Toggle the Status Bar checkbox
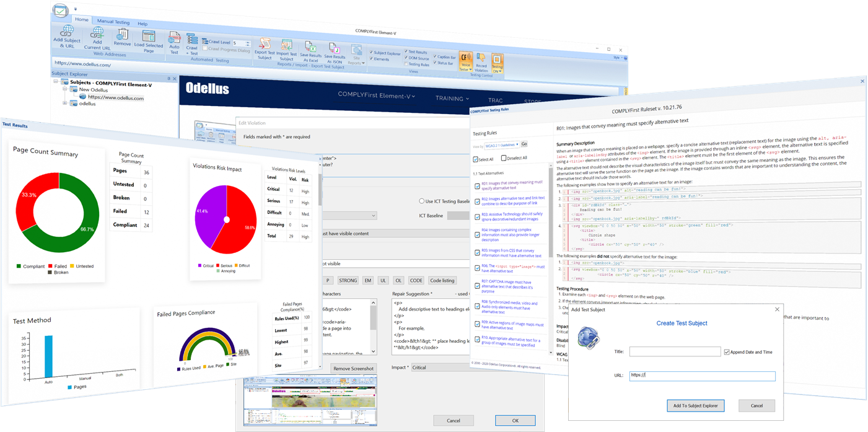The image size is (868, 432). pos(434,63)
